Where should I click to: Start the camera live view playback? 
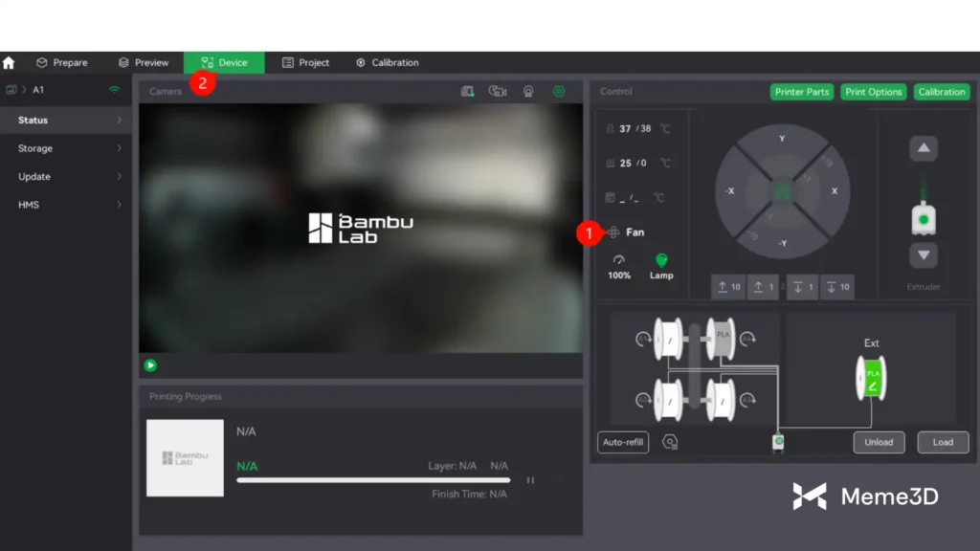(150, 365)
